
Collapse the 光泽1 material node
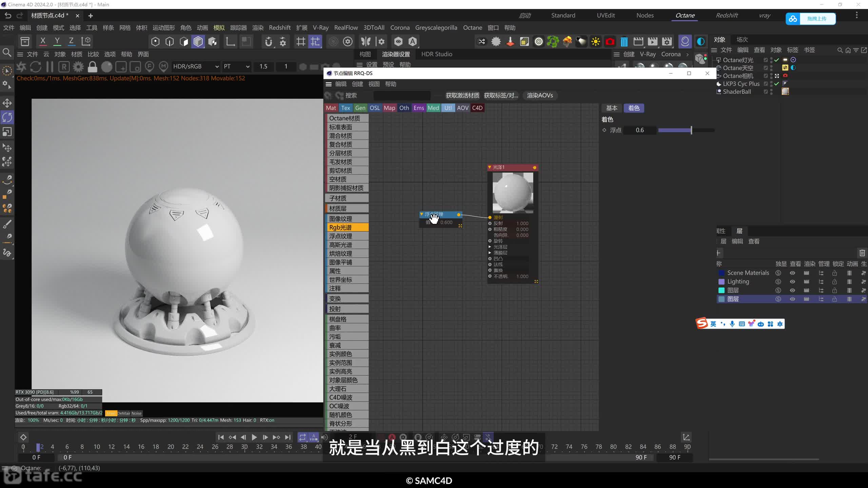(490, 167)
